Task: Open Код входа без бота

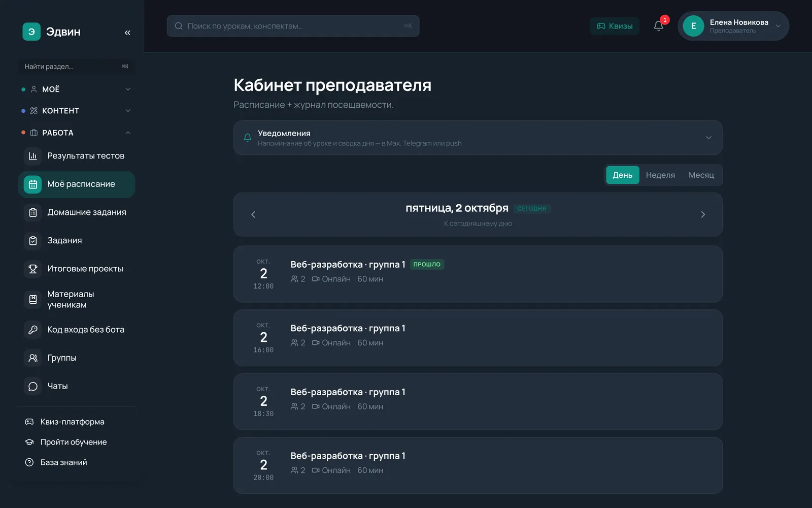Action: click(x=77, y=330)
